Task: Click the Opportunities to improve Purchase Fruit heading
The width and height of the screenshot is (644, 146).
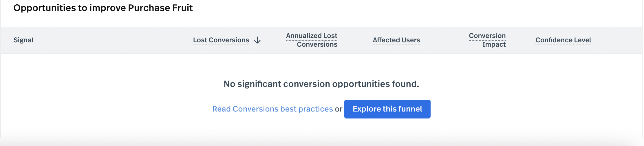Action: coord(103,8)
